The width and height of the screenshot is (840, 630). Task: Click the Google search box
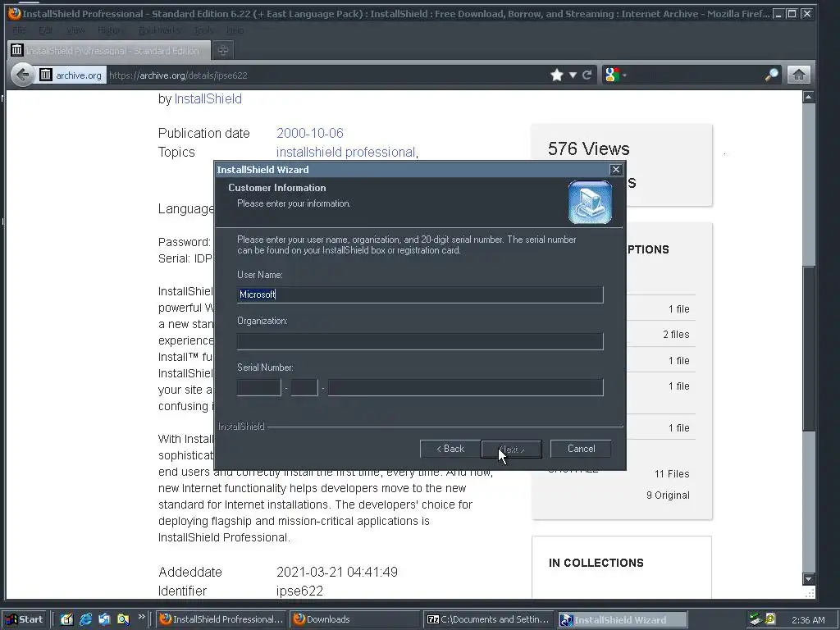coord(696,75)
